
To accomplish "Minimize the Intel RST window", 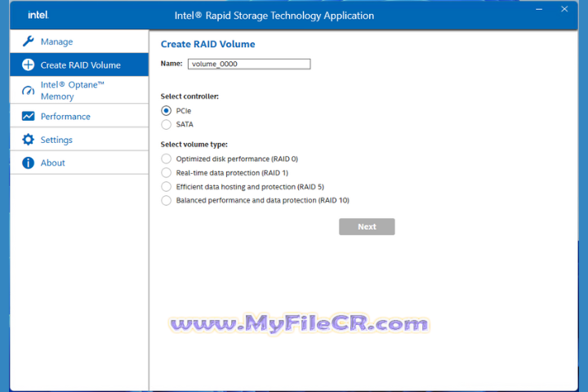I will [x=539, y=9].
